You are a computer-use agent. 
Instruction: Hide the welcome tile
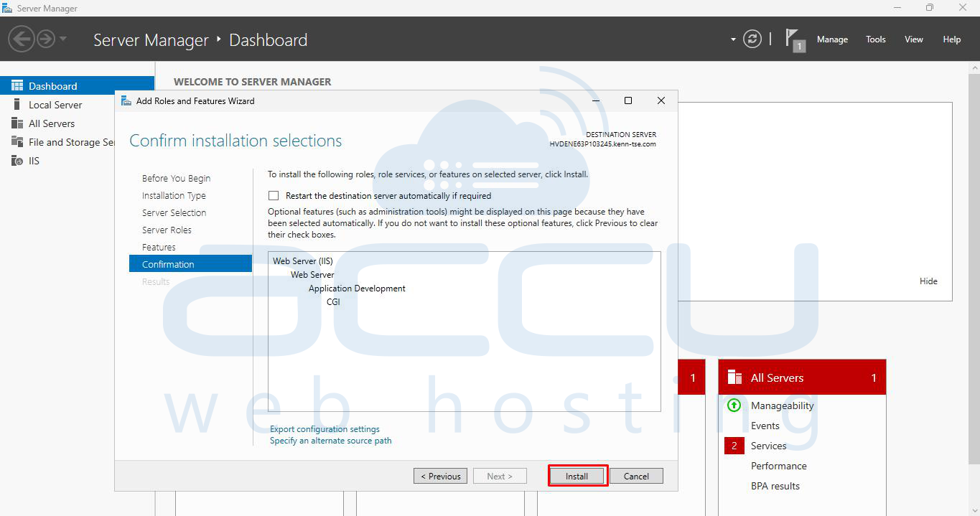(928, 281)
